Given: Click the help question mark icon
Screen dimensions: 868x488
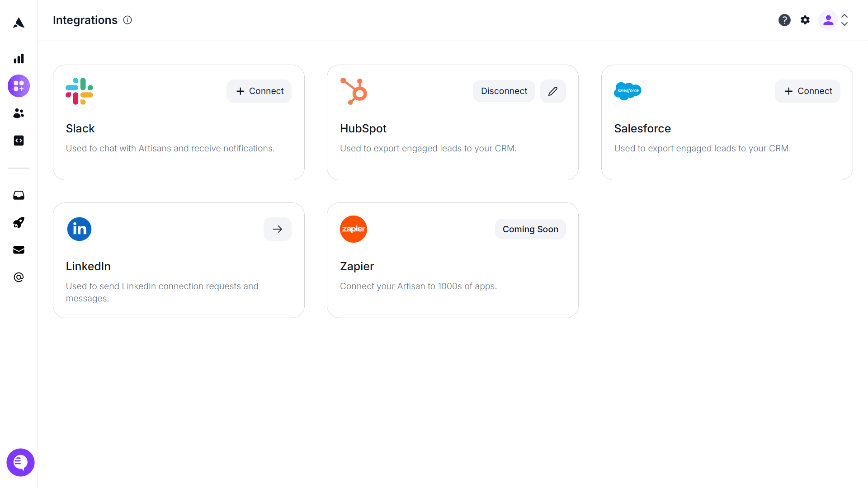Looking at the screenshot, I should (x=784, y=20).
